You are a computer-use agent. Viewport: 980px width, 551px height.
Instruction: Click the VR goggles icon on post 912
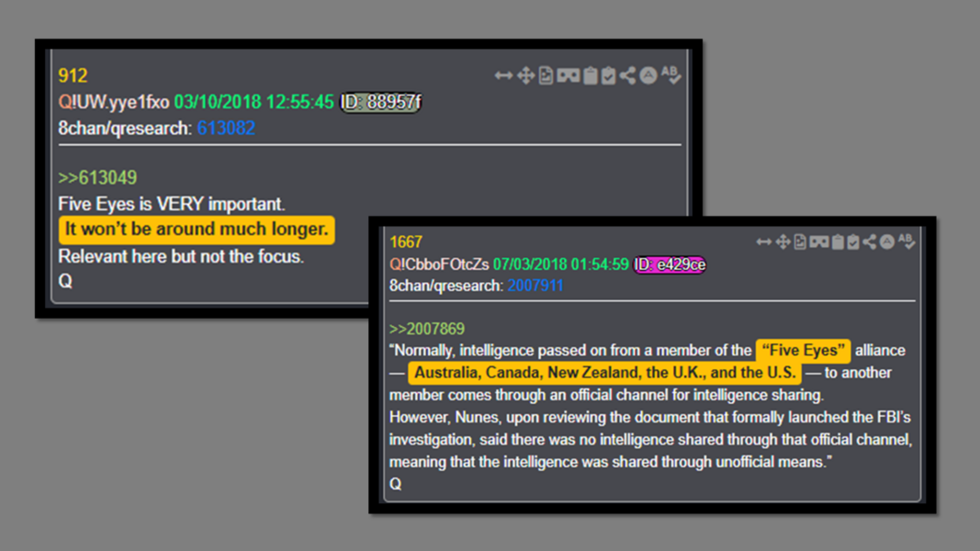pyautogui.click(x=568, y=75)
